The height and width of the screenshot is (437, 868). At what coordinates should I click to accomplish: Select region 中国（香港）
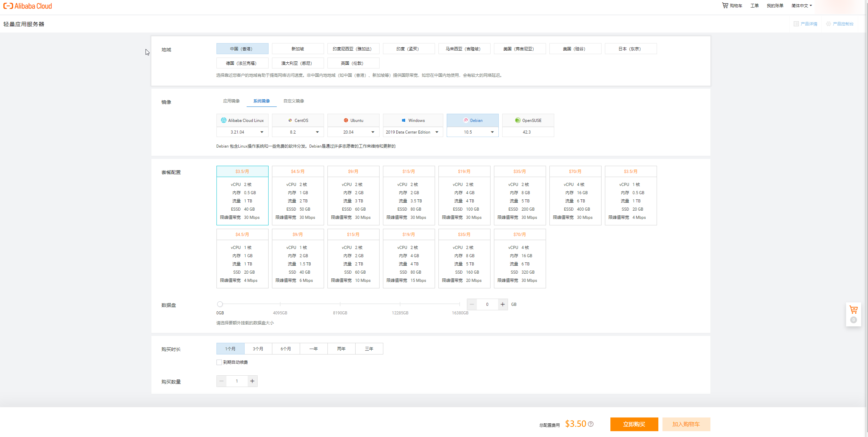tap(242, 49)
